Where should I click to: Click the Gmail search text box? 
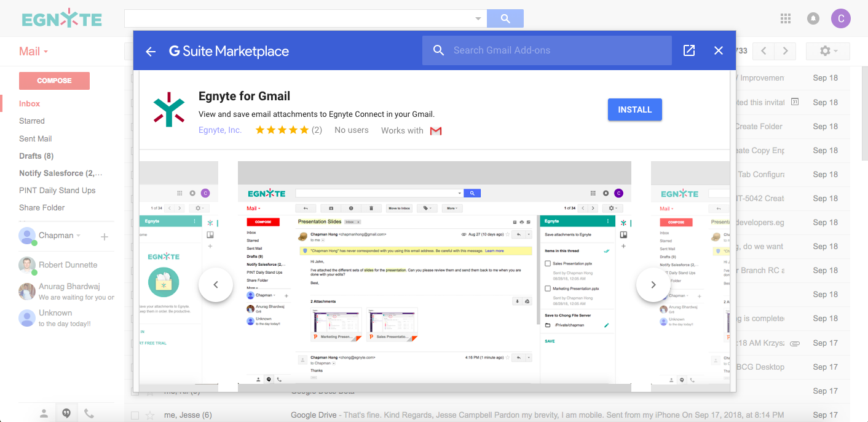pyautogui.click(x=298, y=18)
